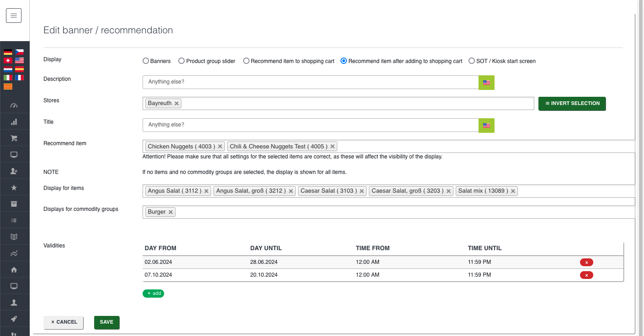Click the TIME UNTIL column header
The width and height of the screenshot is (644, 336).
pyautogui.click(x=484, y=248)
